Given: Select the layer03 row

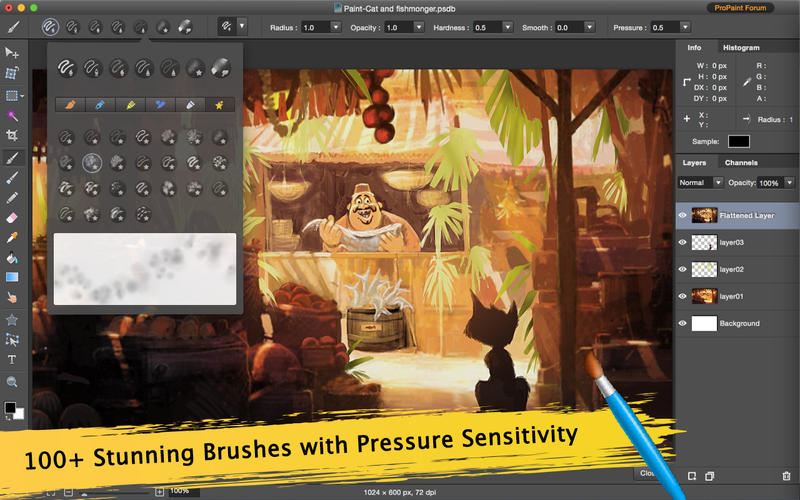Looking at the screenshot, I should 737,242.
